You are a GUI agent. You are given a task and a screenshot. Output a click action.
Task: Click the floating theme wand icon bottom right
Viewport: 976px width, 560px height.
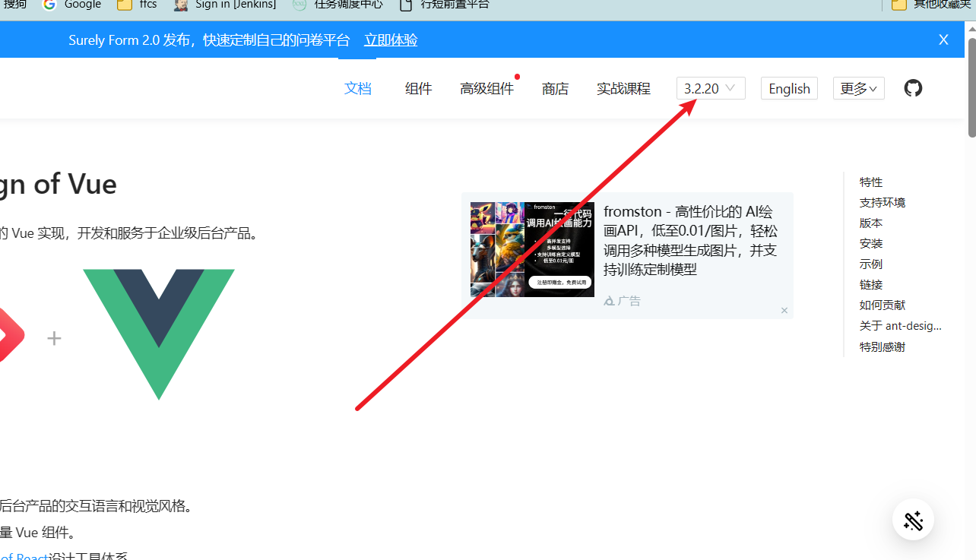click(x=913, y=520)
